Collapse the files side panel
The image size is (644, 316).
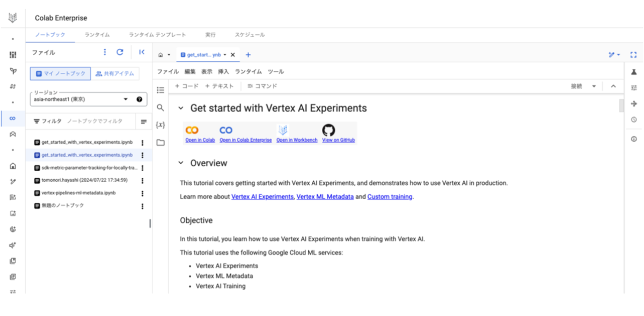(x=142, y=52)
